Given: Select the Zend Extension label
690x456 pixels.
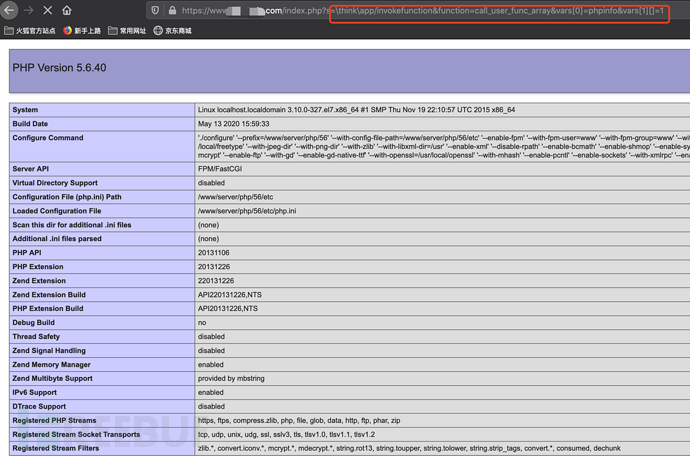Looking at the screenshot, I should coord(39,281).
